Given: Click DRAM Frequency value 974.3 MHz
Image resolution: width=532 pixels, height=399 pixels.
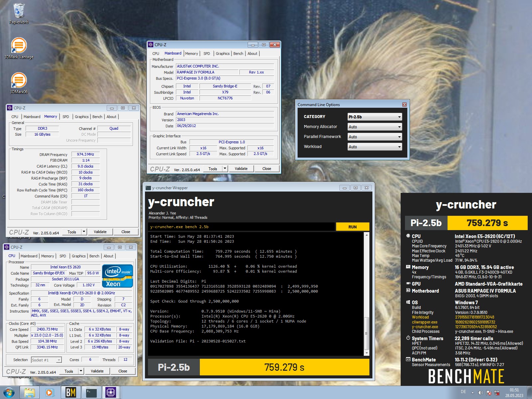Looking at the screenshot, I should (85, 155).
